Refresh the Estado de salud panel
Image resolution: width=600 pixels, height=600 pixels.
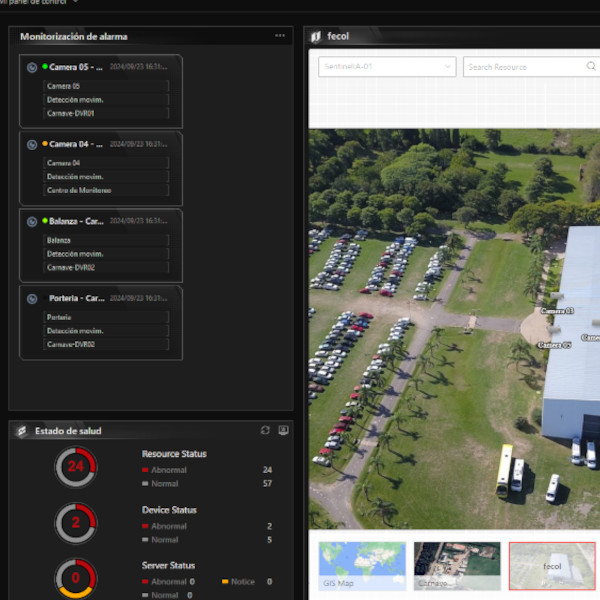click(x=265, y=430)
